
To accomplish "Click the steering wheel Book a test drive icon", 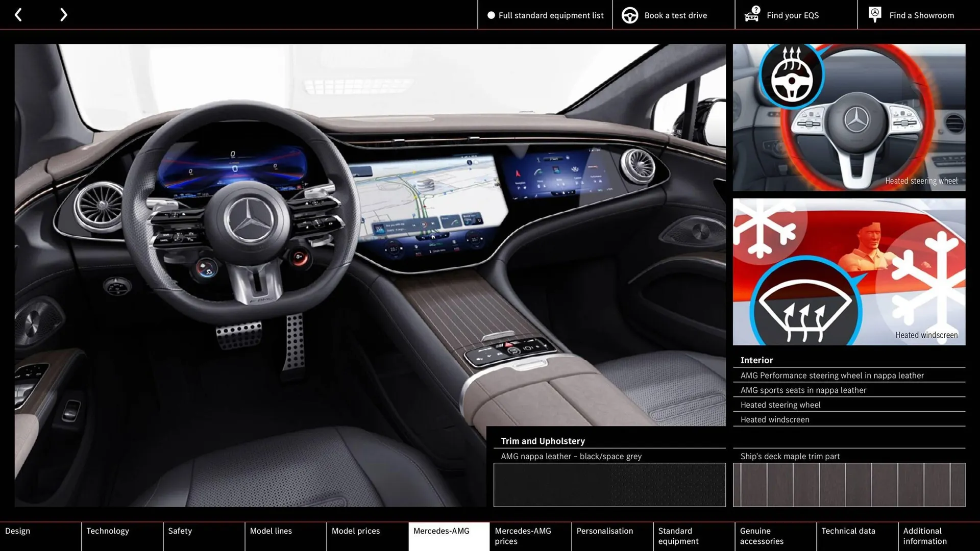I will [x=629, y=15].
